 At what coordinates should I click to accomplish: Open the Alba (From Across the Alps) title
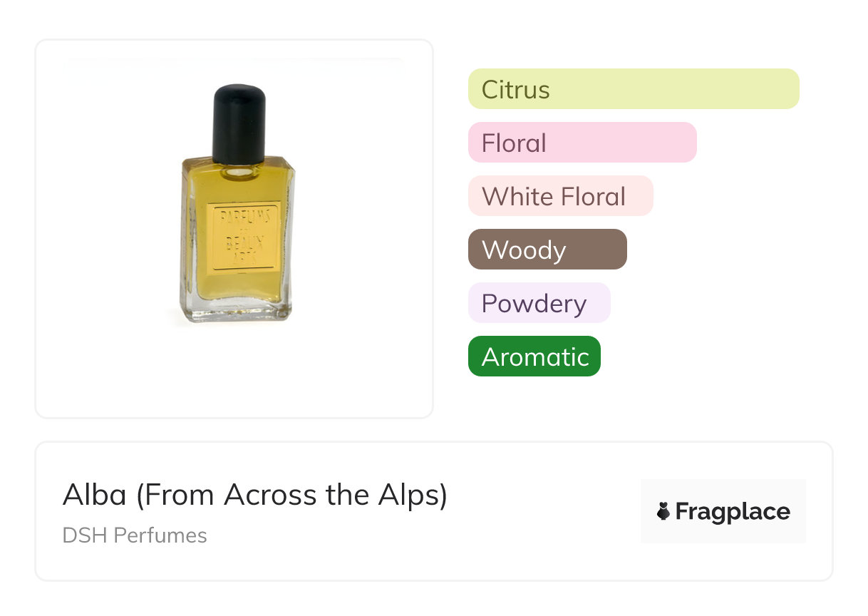[x=254, y=495]
